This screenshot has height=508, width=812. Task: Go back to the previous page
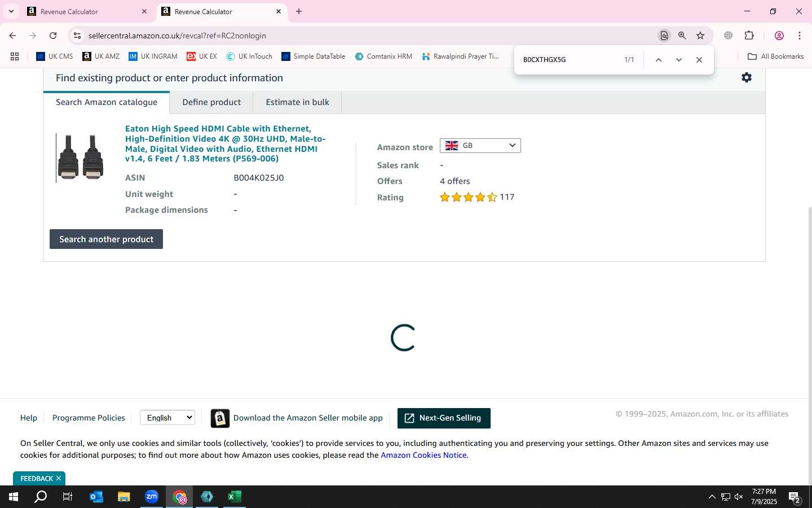click(x=12, y=36)
